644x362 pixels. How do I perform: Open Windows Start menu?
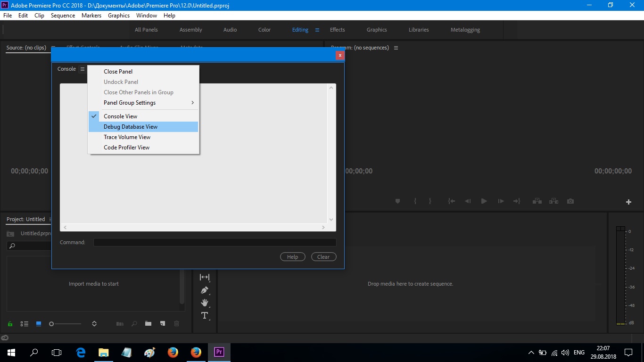tap(11, 352)
